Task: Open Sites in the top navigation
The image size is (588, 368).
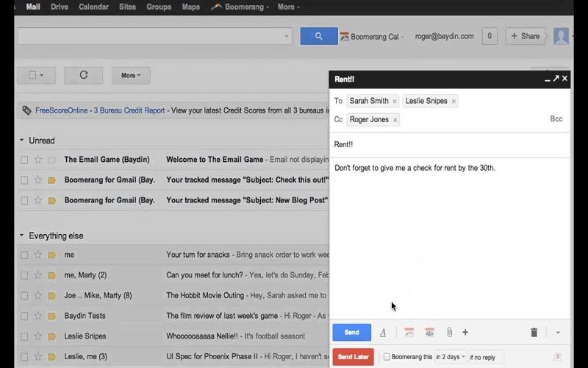Action: point(127,7)
